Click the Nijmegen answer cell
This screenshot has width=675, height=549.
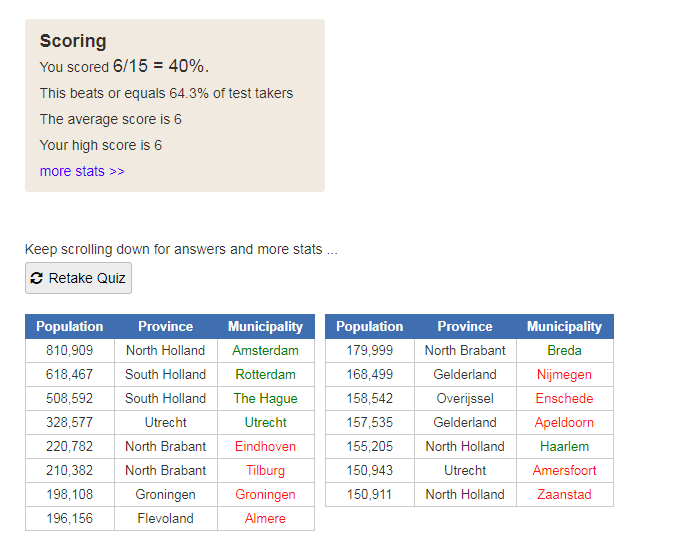click(x=565, y=375)
